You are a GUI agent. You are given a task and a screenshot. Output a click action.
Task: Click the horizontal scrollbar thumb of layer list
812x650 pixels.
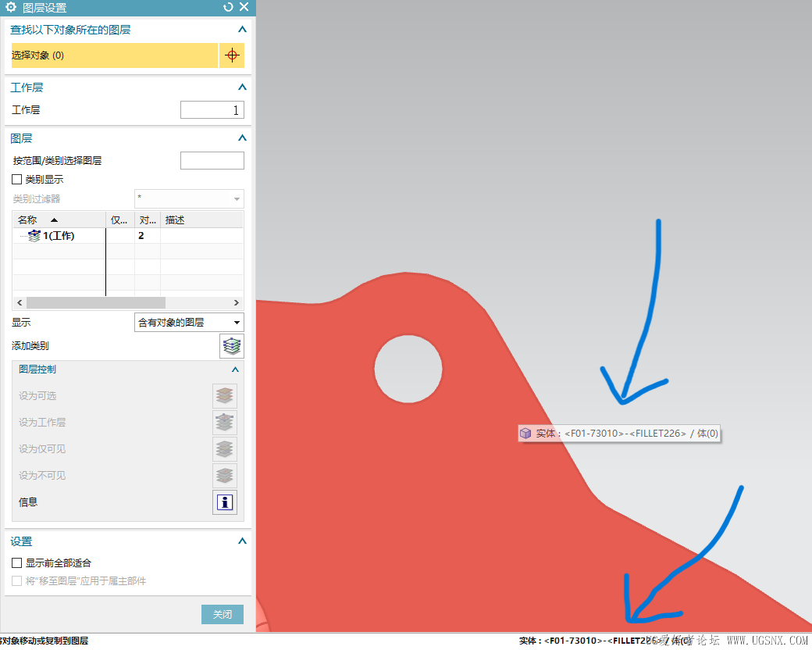pos(96,302)
